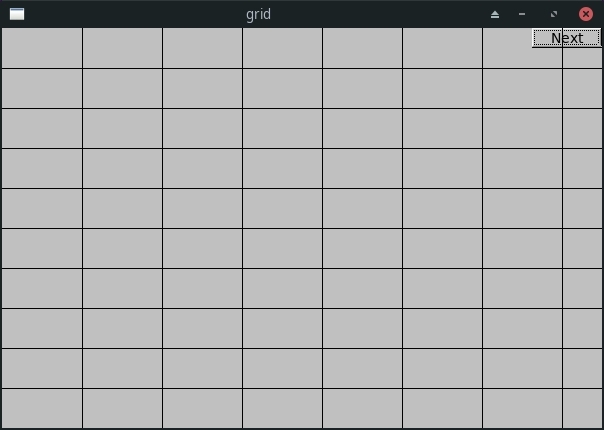Screen dimensions: 604x430
Task: Click the cell in row nine, column three
Action: 202,368
